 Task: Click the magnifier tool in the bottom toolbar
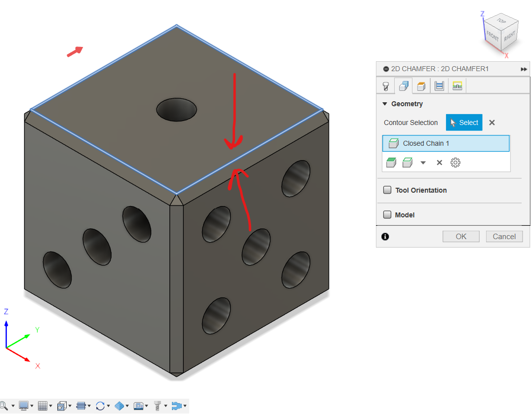click(5, 405)
